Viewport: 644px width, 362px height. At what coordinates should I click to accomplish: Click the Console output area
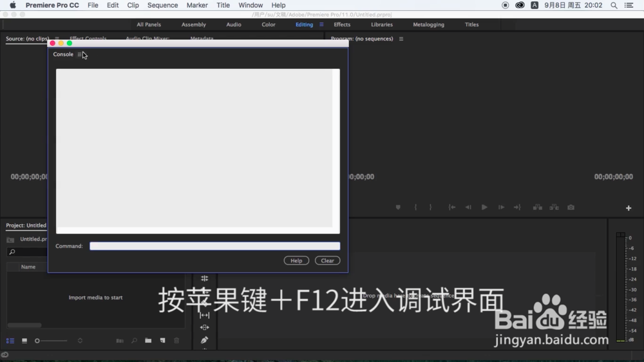point(198,151)
